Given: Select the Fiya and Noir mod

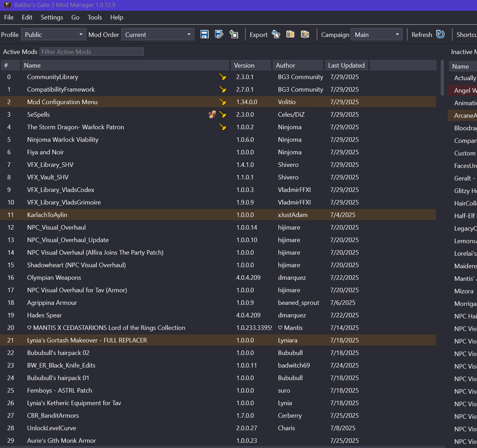Looking at the screenshot, I should [x=218, y=152].
